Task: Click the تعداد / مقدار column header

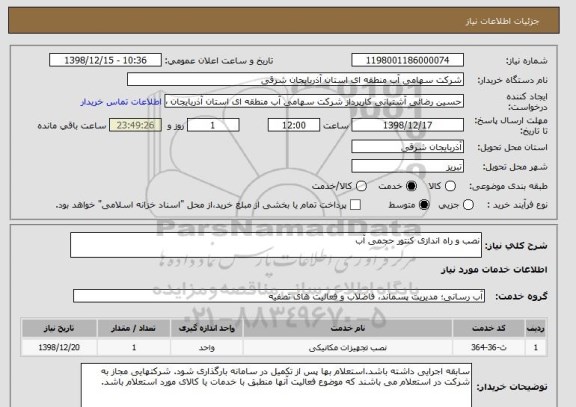Action: (134, 328)
